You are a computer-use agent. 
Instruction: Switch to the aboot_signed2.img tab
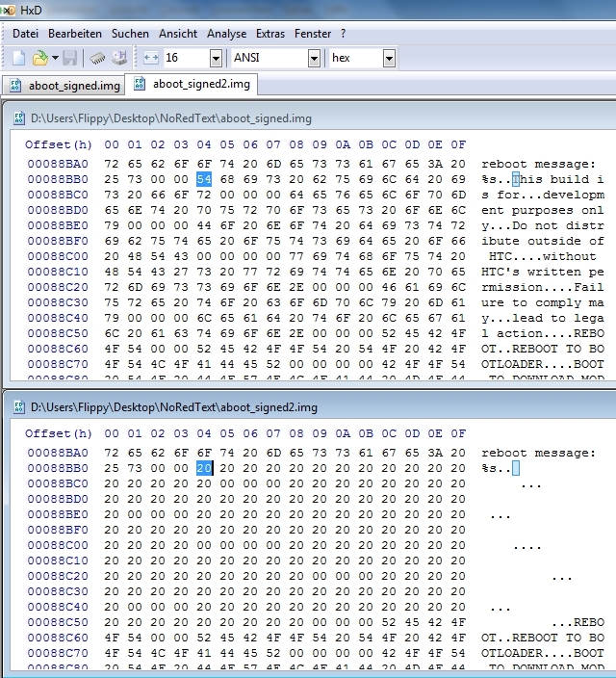[x=192, y=85]
